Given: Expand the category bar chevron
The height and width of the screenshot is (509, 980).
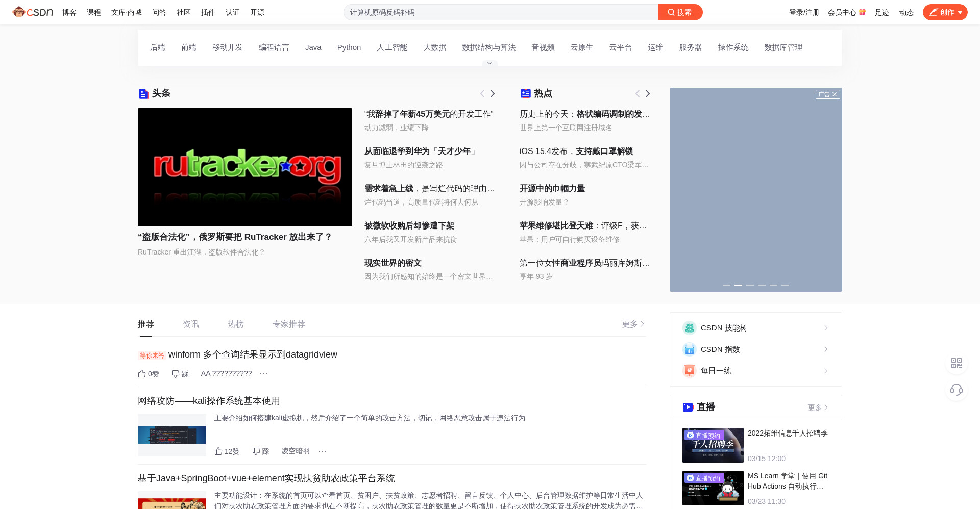Looking at the screenshot, I should (489, 63).
